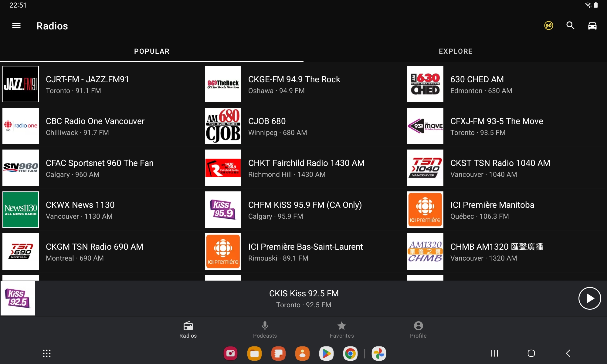Open ICI Première Manitoba station
607x364 pixels.
point(492,210)
